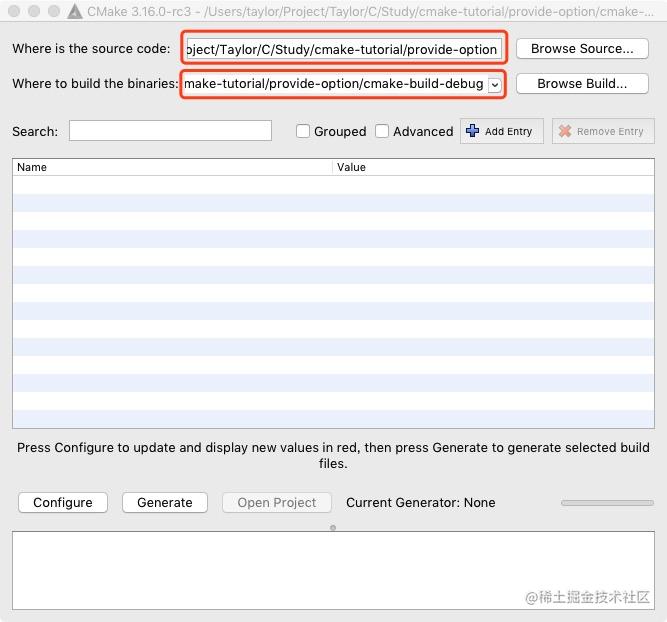Viewport: 667px width, 622px height.
Task: Click the CMake triangle logo in title bar
Action: click(x=75, y=11)
